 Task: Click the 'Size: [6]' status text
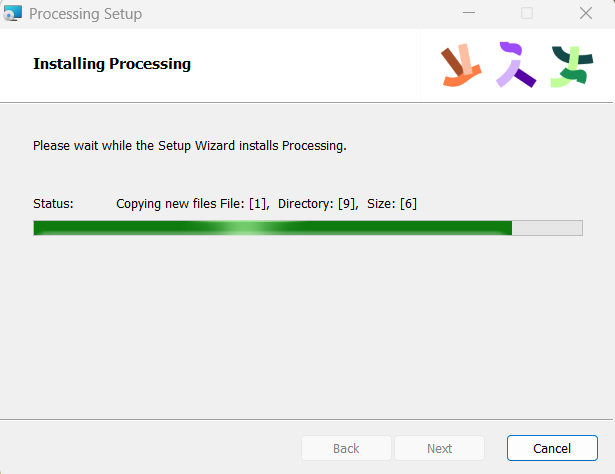(x=392, y=203)
